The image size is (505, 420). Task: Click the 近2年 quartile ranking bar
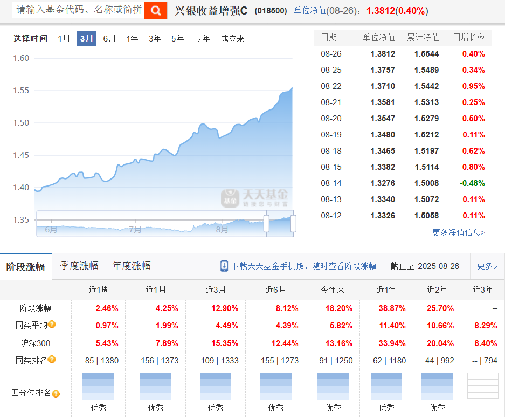(437, 386)
